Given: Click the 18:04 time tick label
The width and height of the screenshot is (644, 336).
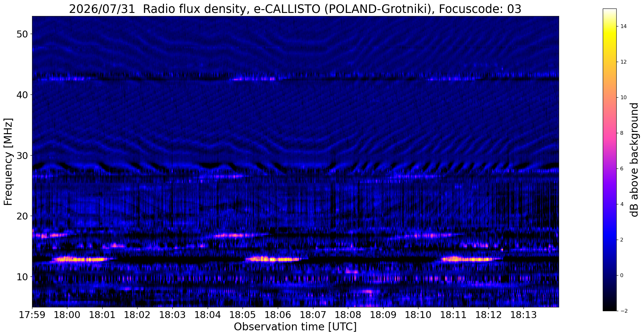Looking at the screenshot, I should point(208,315).
